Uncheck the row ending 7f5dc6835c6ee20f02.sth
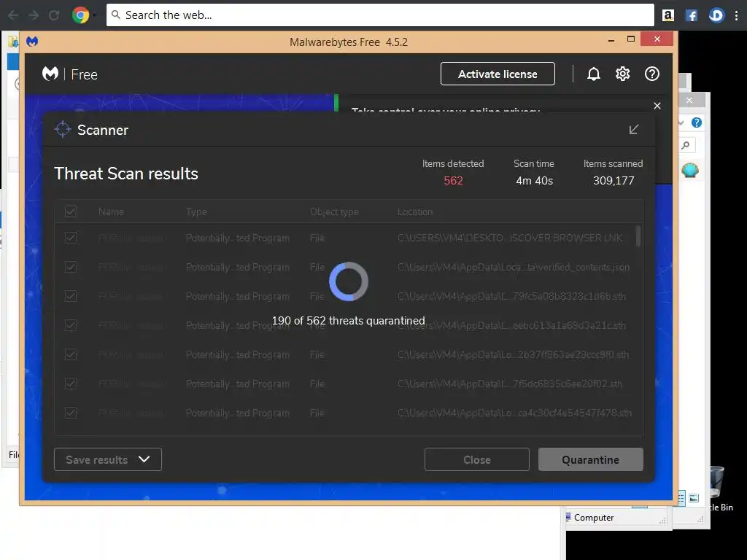747x560 pixels. pos(71,384)
